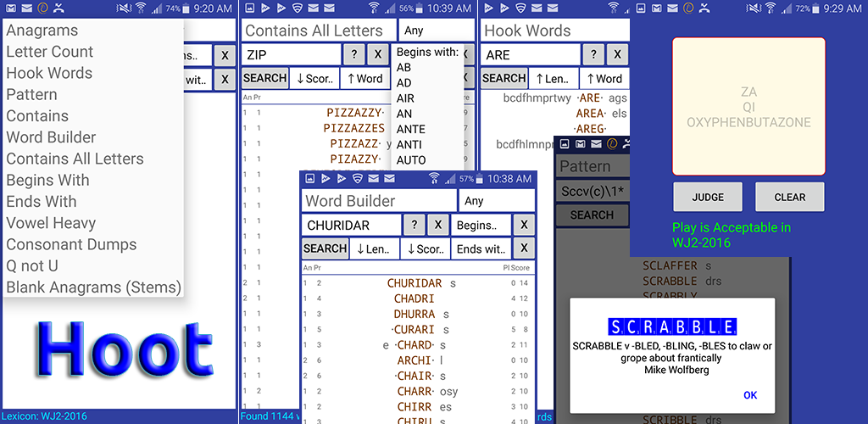The image size is (868, 424).
Task: Tap the orange circle icon in the 9:29 AM status bar
Action: (688, 8)
